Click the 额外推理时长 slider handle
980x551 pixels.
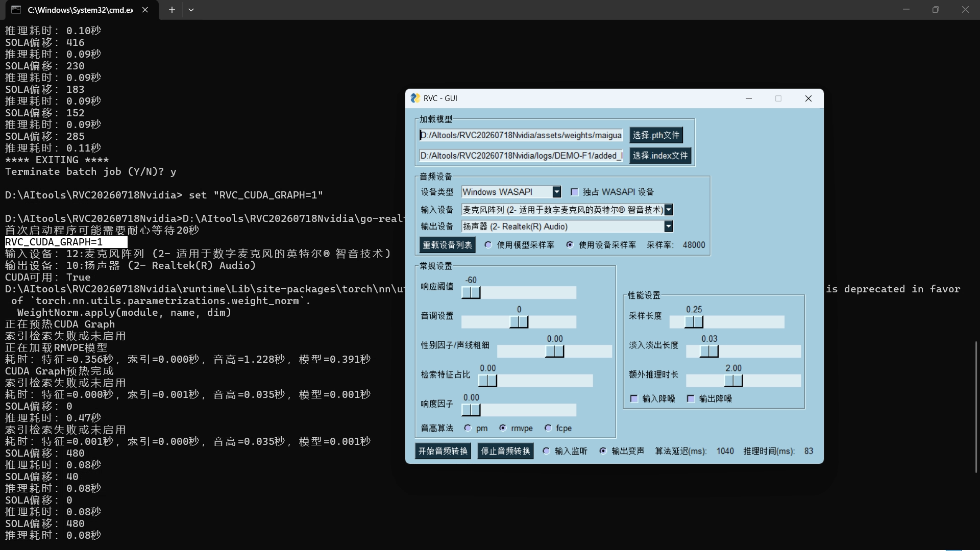point(733,381)
